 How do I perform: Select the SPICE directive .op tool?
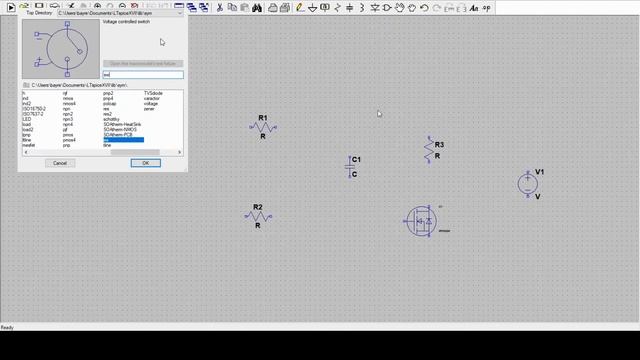487,8
